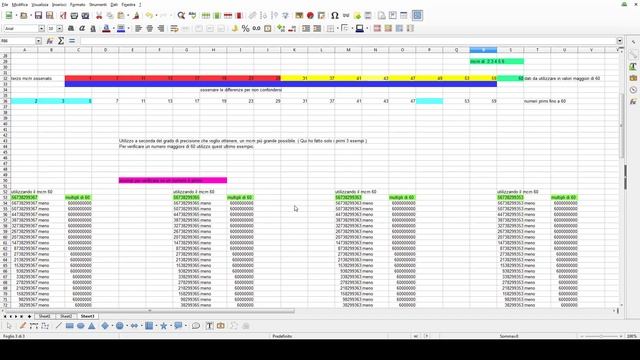Viewport: 640px width, 360px height.
Task: Click the font color swatch
Action: click(x=106, y=29)
